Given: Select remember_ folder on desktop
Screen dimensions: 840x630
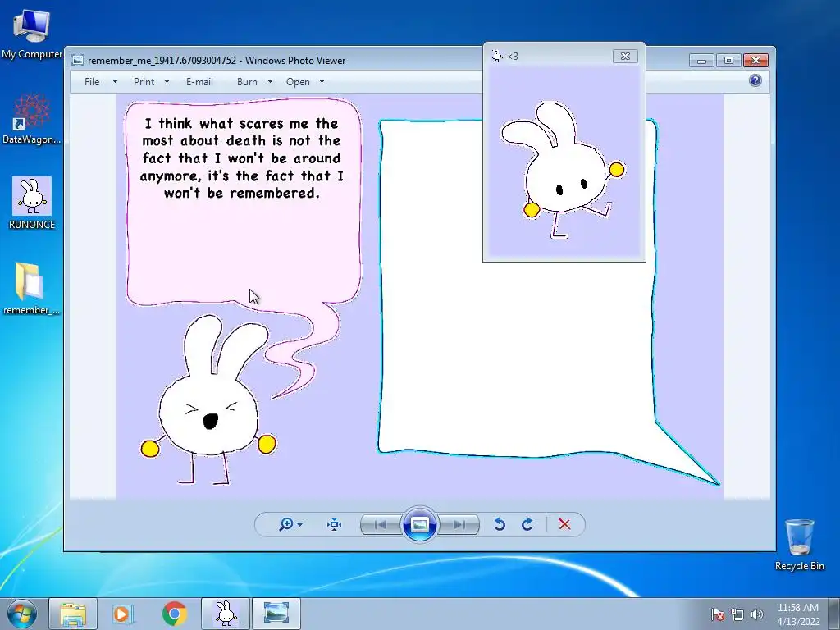Looking at the screenshot, I should 32,288.
